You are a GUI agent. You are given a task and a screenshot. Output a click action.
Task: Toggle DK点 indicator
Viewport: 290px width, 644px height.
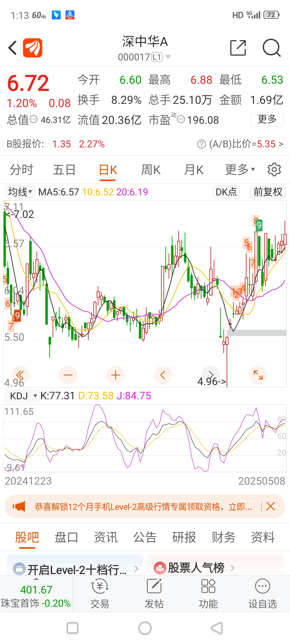pyautogui.click(x=226, y=192)
